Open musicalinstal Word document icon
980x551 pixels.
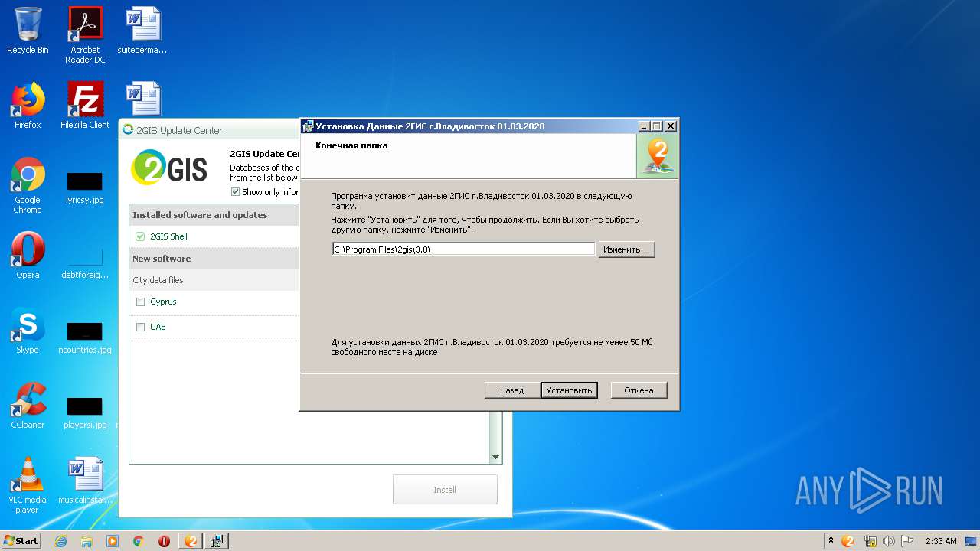85,481
